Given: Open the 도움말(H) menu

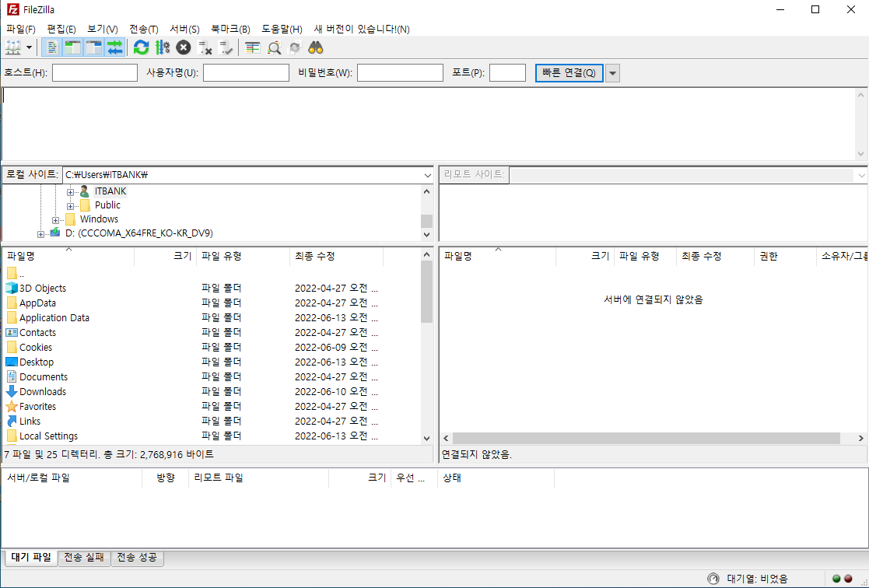Looking at the screenshot, I should click(x=282, y=29).
